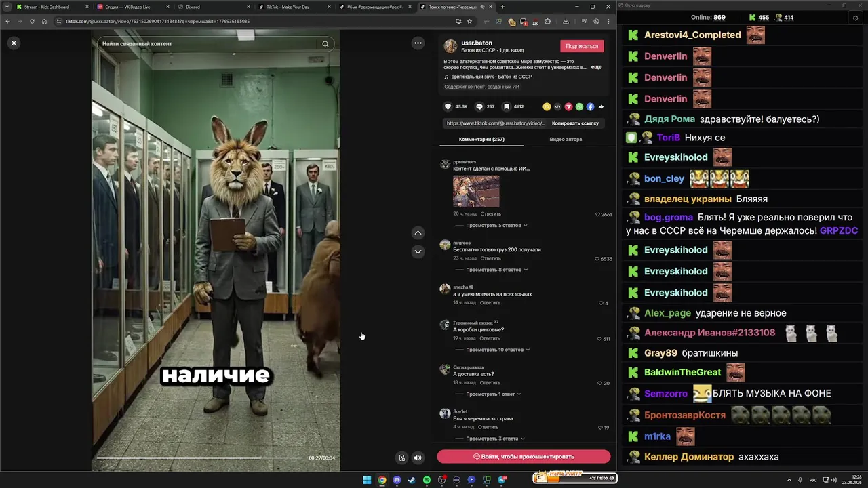Click Semzorro username in chat window
The height and width of the screenshot is (488, 868).
click(666, 393)
